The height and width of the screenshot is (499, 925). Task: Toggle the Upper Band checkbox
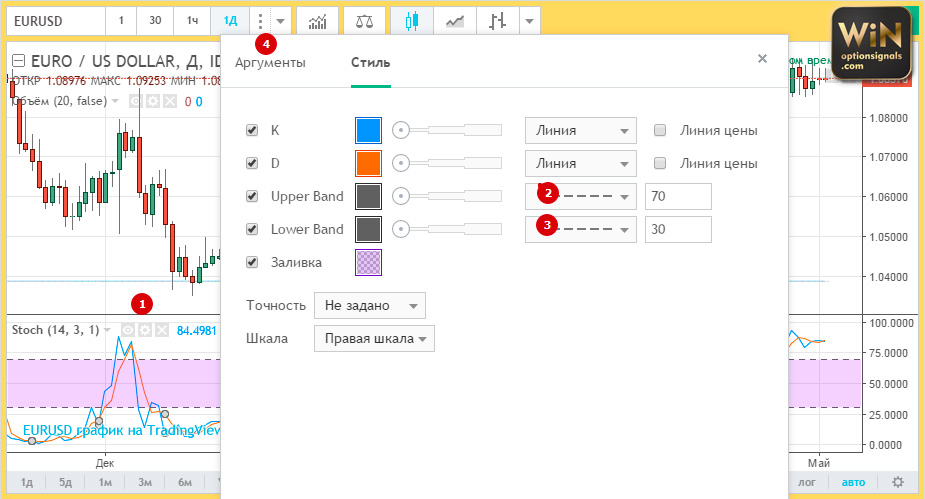click(x=252, y=196)
